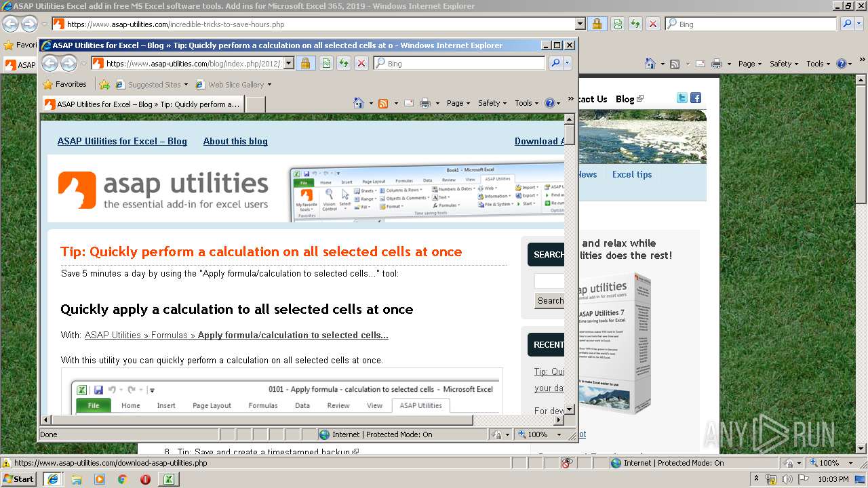
Task: Click Facebook icon on ASAP Utilities page
Action: (696, 98)
